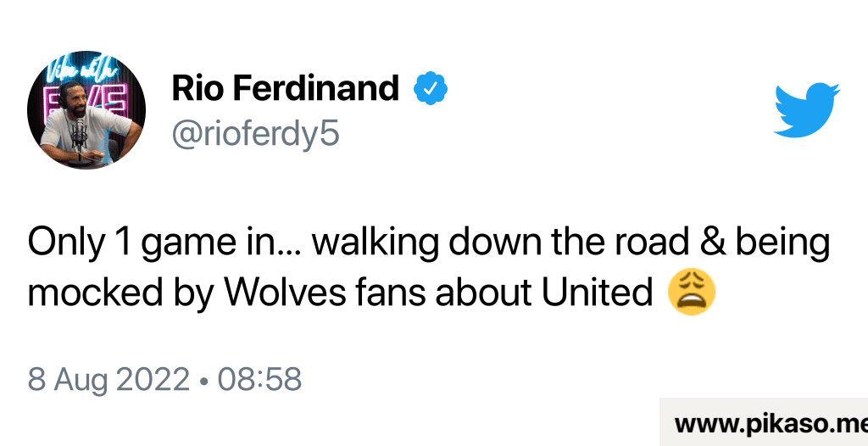Image resolution: width=868 pixels, height=446 pixels.
Task: Click the weary face emoji
Action: [x=692, y=293]
